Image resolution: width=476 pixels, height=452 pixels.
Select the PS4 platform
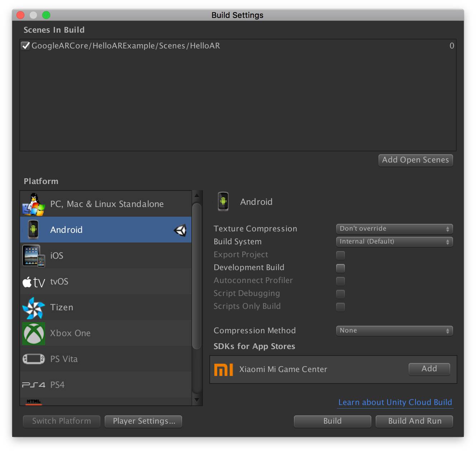click(106, 385)
